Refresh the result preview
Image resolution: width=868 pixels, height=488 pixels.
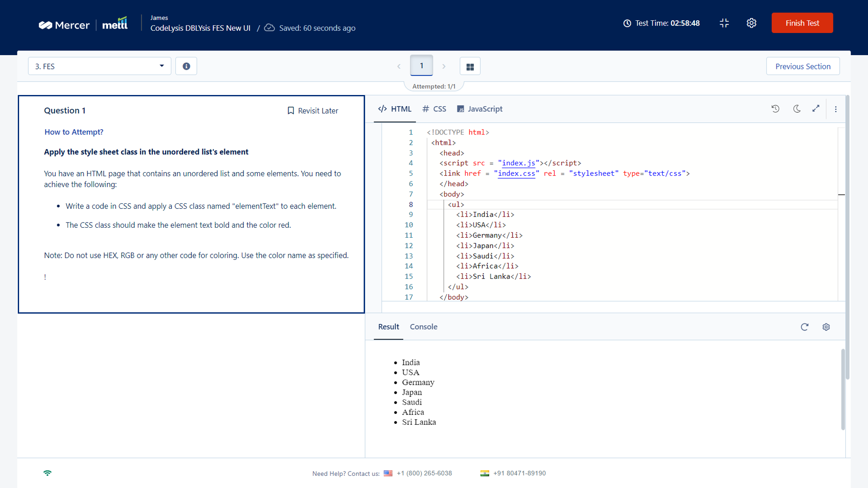click(x=804, y=327)
